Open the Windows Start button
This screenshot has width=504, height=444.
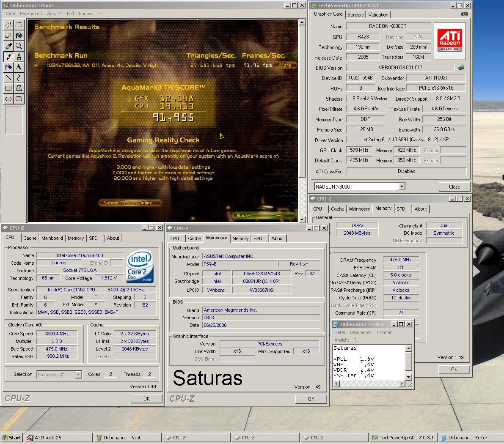[12, 438]
